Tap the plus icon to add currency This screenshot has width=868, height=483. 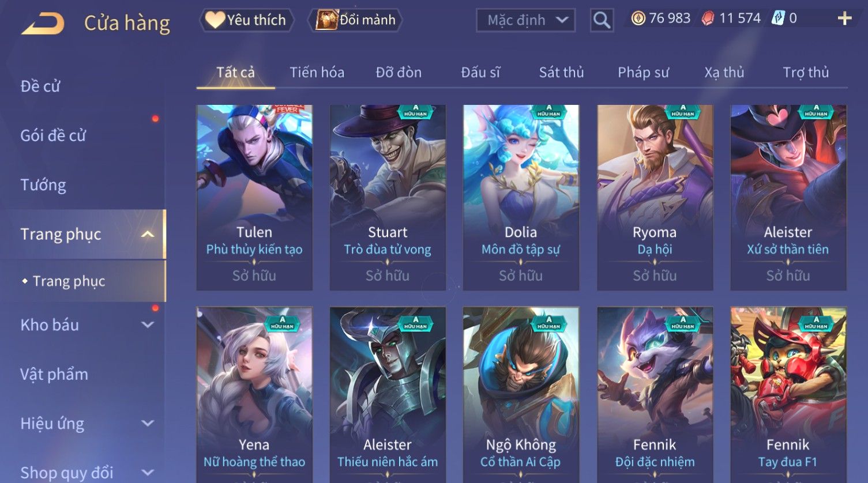[844, 19]
